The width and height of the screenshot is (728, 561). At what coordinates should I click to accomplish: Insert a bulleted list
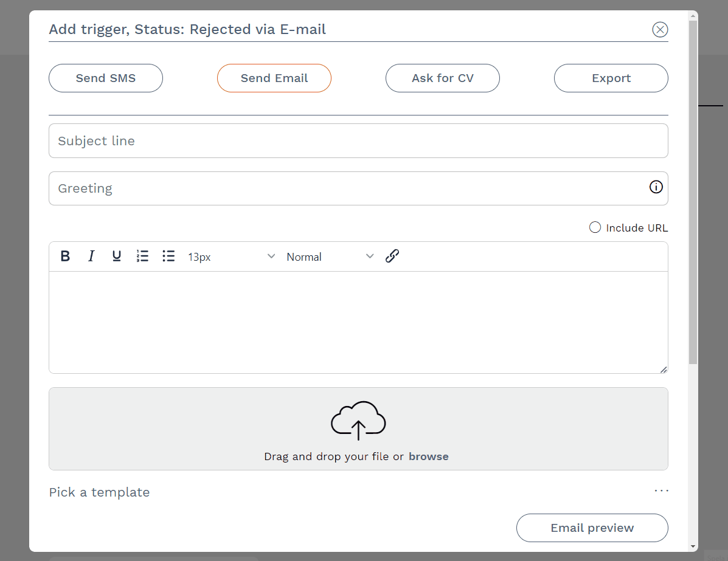pyautogui.click(x=168, y=256)
